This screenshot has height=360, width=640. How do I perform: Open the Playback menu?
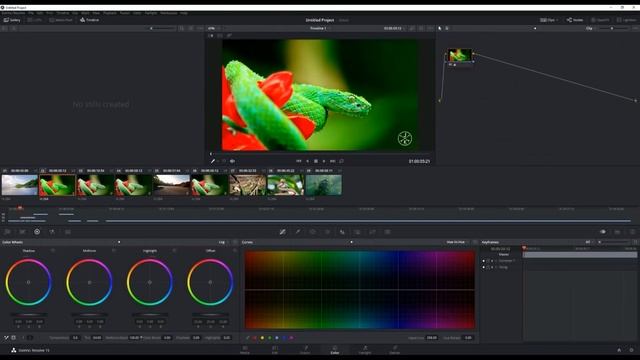(109, 13)
